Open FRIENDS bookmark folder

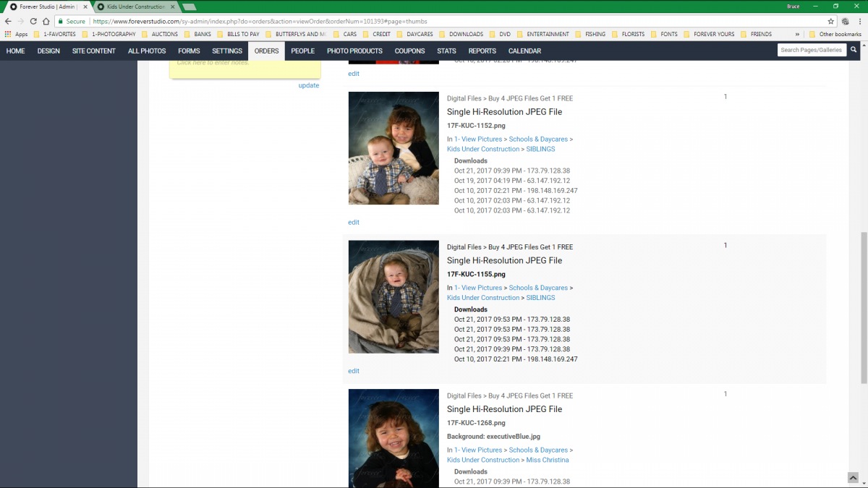[756, 34]
